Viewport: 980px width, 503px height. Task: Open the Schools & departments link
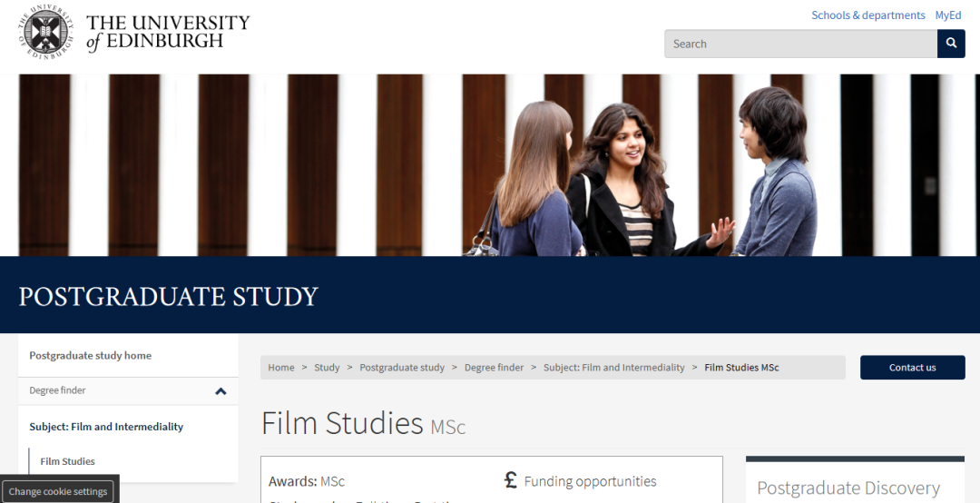pos(868,15)
